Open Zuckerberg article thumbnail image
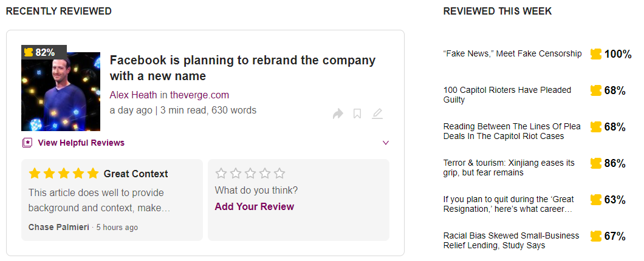Image resolution: width=644 pixels, height=261 pixels. [61, 91]
